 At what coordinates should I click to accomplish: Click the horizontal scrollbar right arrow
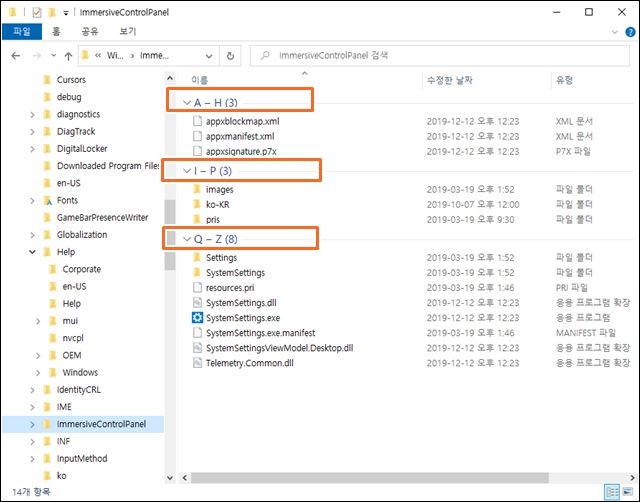pos(632,478)
